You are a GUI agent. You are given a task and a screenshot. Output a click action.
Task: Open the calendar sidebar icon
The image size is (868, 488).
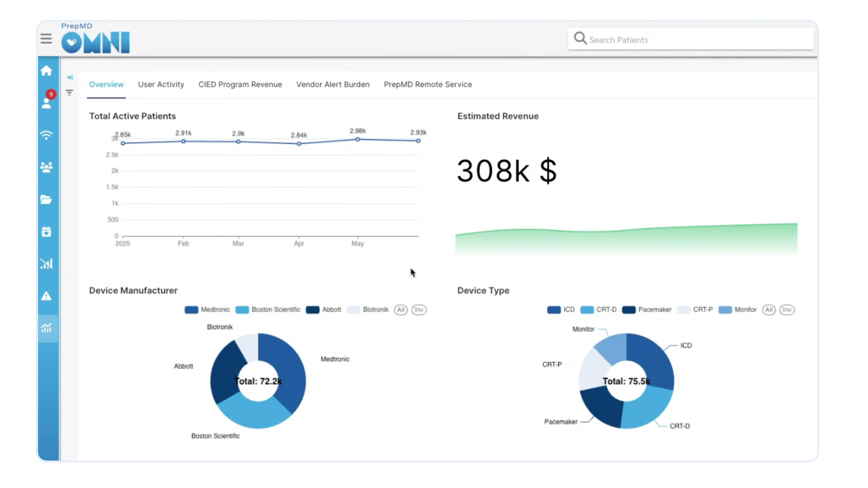pos(46,232)
